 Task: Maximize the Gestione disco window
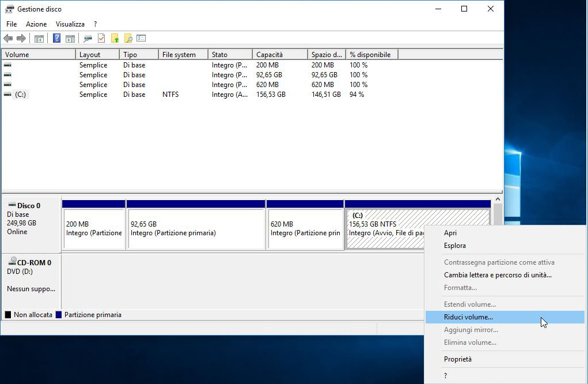(x=464, y=9)
